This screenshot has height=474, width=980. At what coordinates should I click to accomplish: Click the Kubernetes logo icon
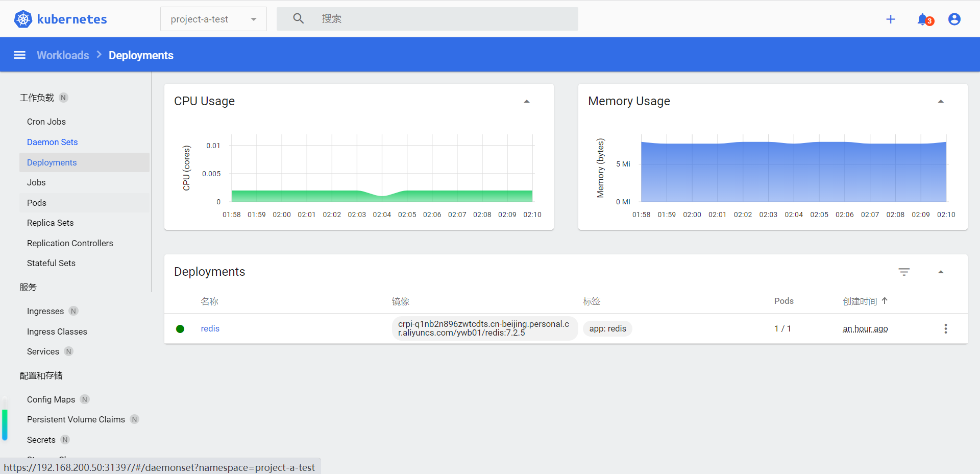(23, 19)
